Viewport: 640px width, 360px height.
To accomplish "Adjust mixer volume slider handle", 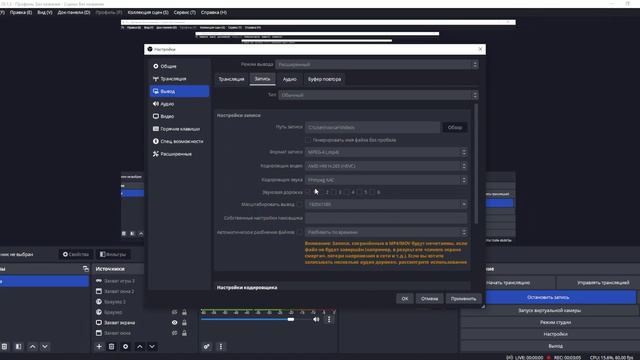I will click(291, 320).
